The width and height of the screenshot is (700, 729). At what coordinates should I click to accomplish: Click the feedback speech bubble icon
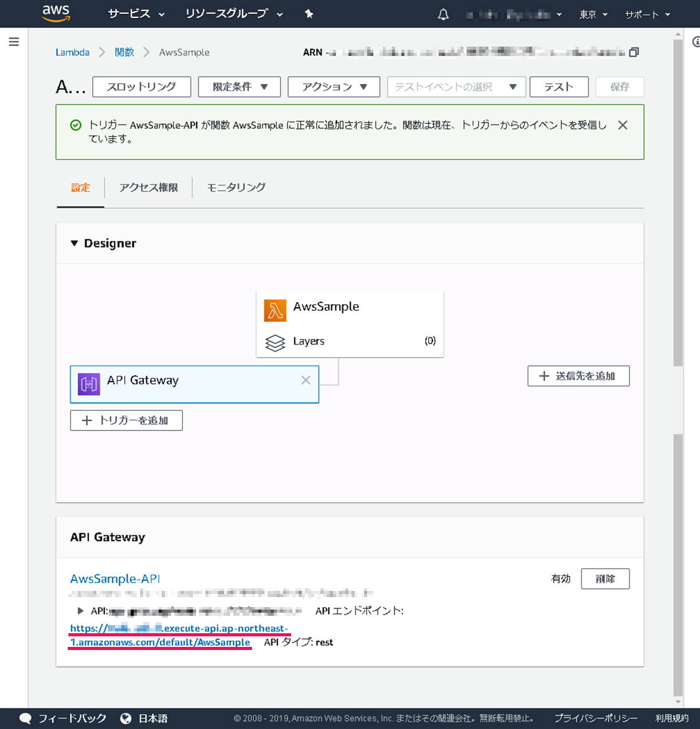pyautogui.click(x=25, y=718)
